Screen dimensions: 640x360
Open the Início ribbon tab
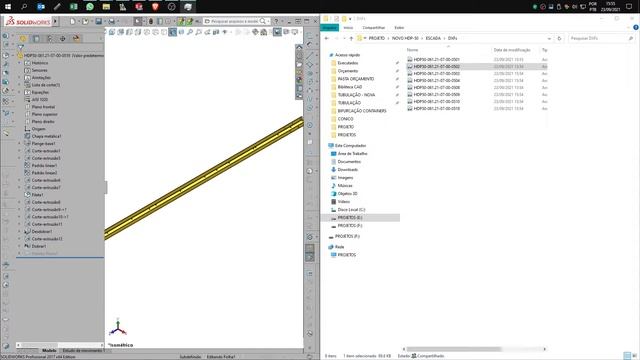348,27
